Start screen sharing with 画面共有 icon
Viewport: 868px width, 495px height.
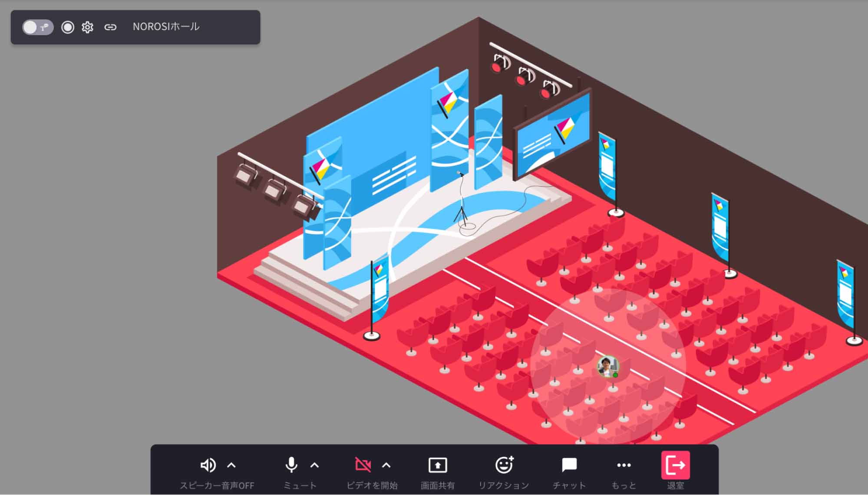[437, 465]
